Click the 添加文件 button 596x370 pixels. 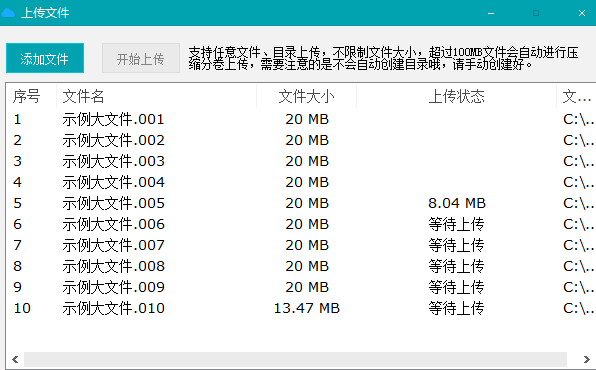[45, 58]
